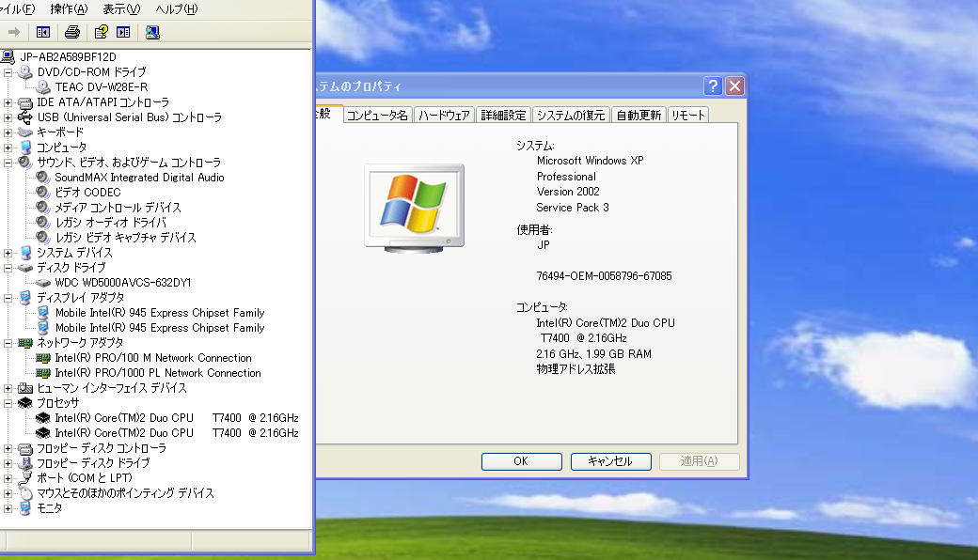Collapse the DVD/CD-ROM ドライブ node
Image resolution: width=978 pixels, height=560 pixels.
pos(8,72)
